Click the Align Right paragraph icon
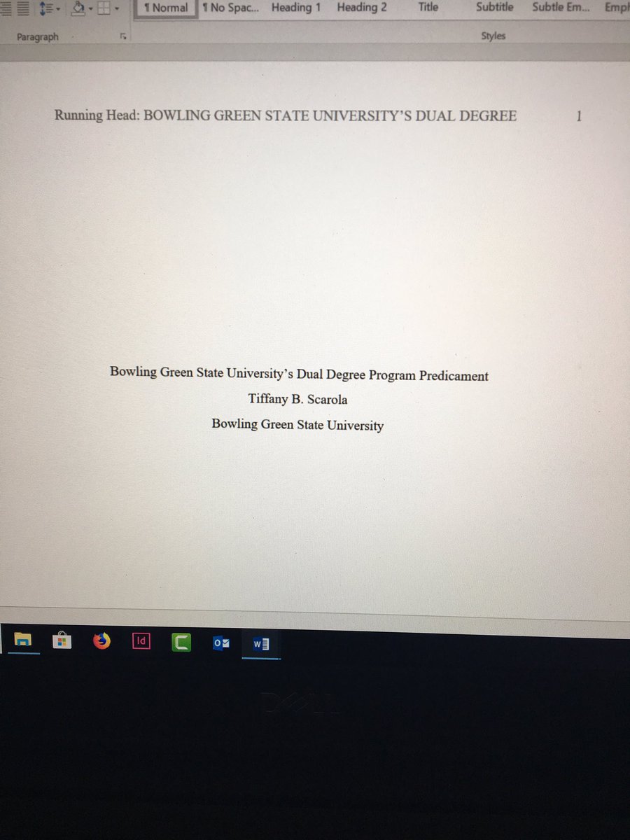The image size is (630, 840). coord(5,8)
